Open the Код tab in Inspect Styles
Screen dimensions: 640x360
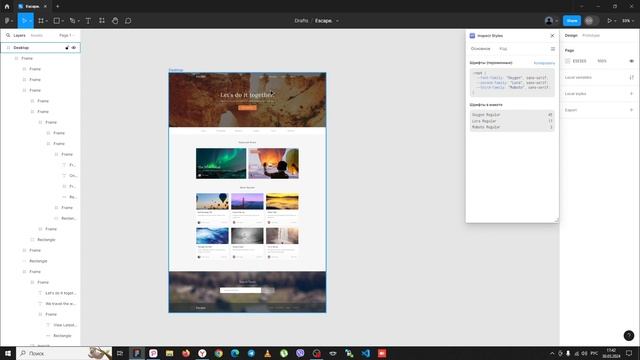point(503,49)
